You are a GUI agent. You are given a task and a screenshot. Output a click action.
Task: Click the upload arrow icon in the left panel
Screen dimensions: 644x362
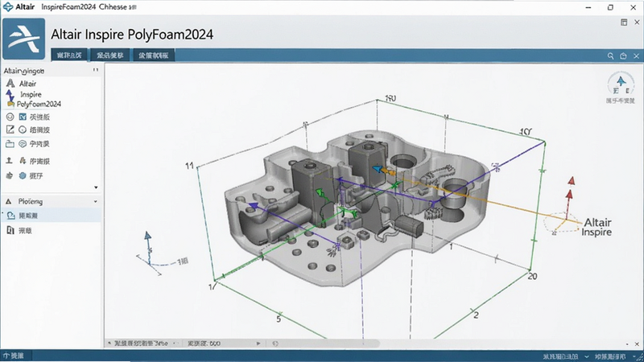coord(9,160)
